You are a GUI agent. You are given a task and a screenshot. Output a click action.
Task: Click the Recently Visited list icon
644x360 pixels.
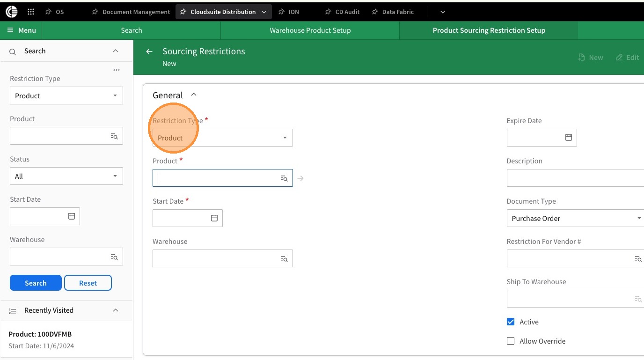tap(13, 311)
